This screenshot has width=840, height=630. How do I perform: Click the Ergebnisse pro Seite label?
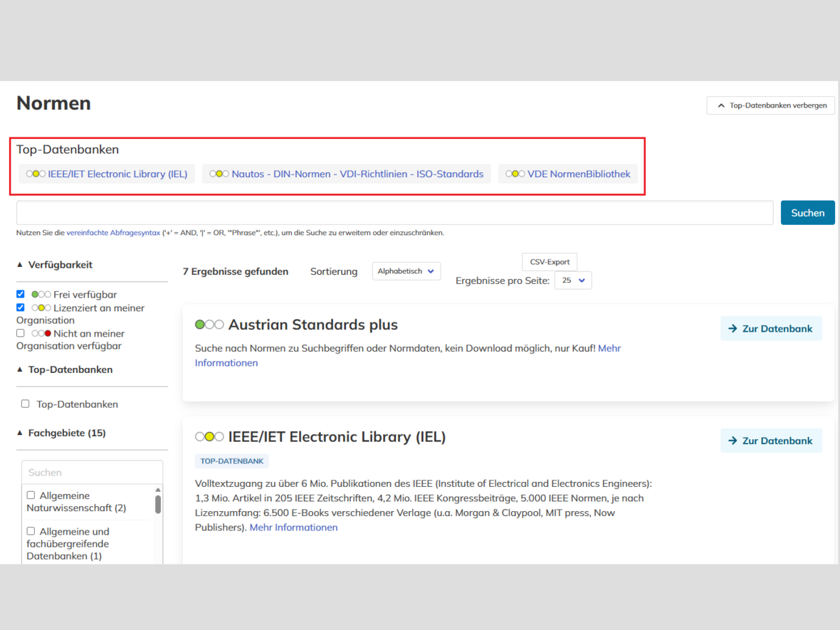tap(503, 280)
